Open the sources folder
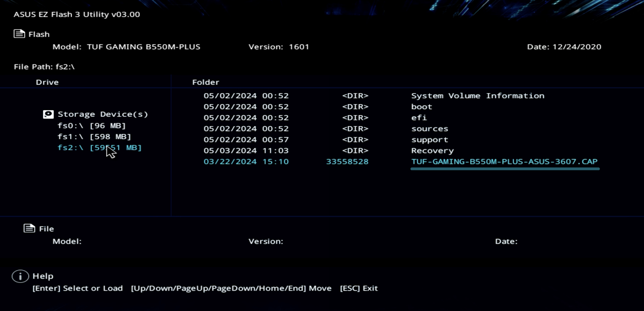The image size is (644, 311). (430, 129)
